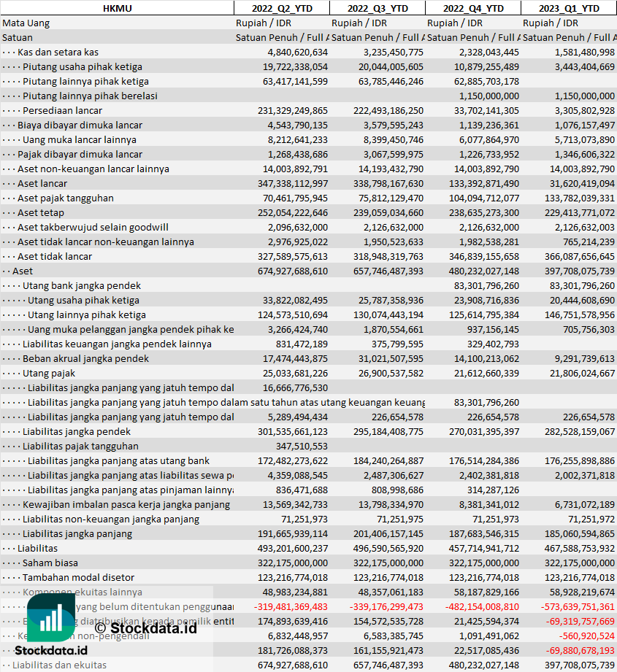
Task: Select the 2023_Q1_YTD column header
Action: (569, 8)
